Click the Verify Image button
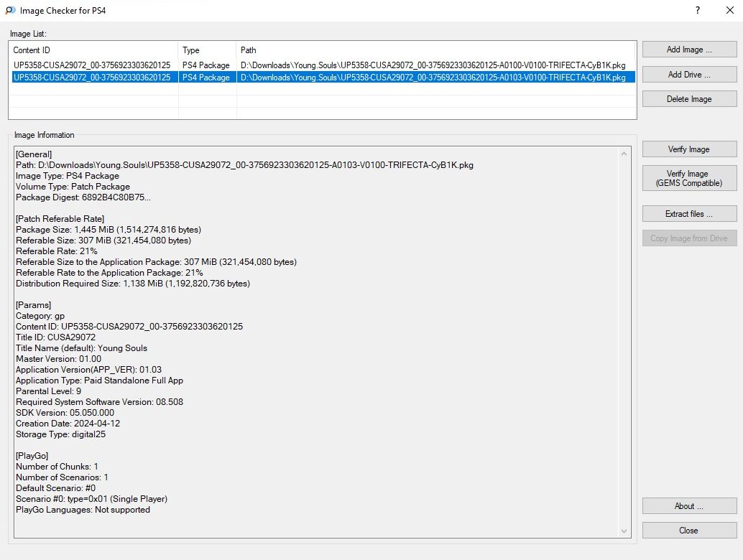The image size is (743, 560). tap(689, 149)
